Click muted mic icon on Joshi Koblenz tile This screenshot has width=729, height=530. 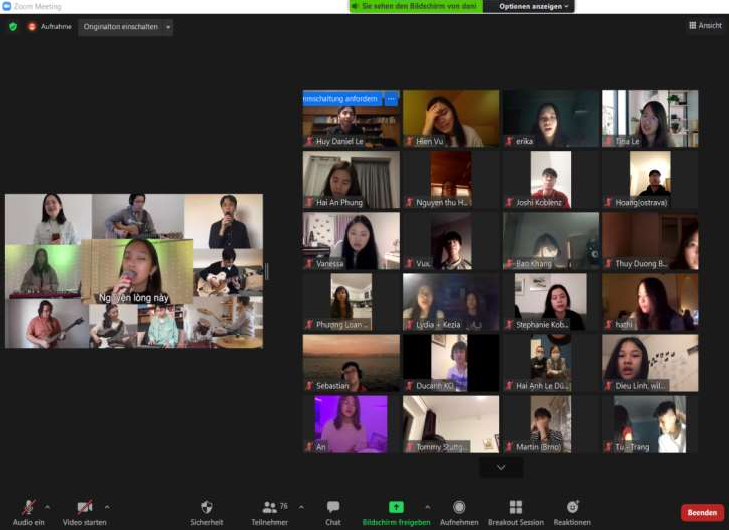(509, 202)
